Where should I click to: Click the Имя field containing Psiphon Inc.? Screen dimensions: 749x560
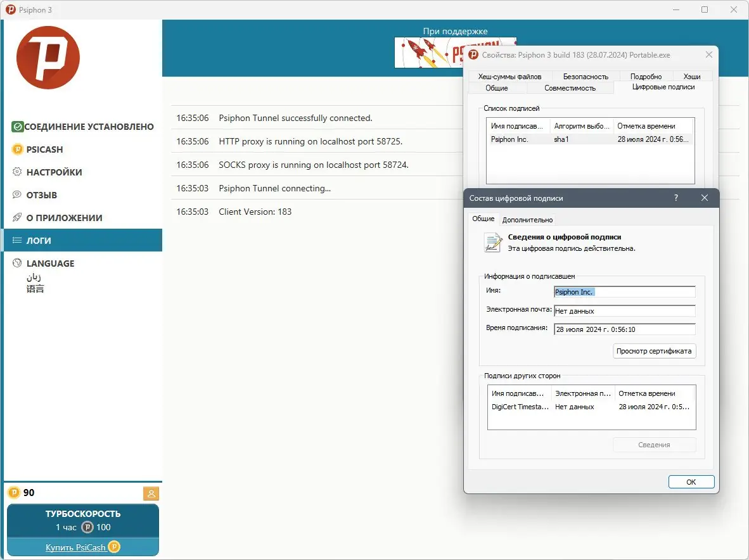[624, 291]
